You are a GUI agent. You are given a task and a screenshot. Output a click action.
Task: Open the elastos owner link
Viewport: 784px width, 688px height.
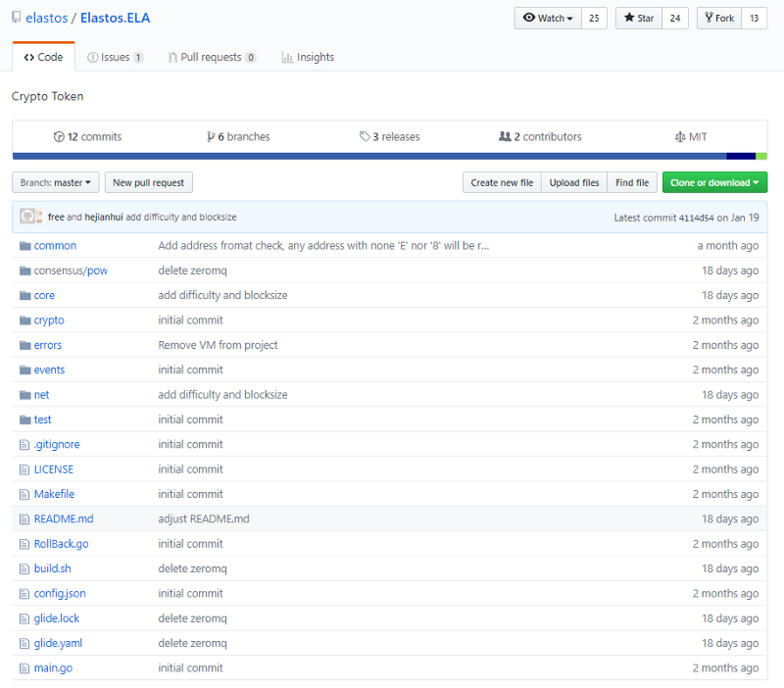click(46, 18)
